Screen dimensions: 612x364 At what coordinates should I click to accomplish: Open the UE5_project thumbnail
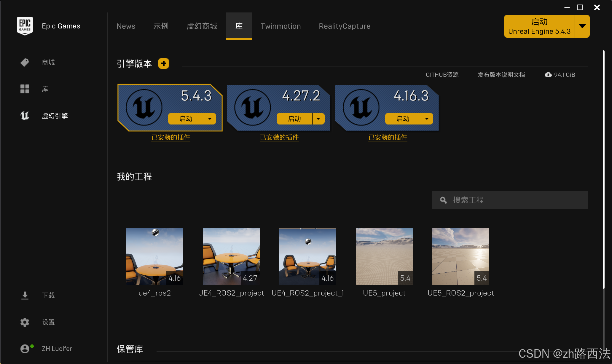coord(384,257)
